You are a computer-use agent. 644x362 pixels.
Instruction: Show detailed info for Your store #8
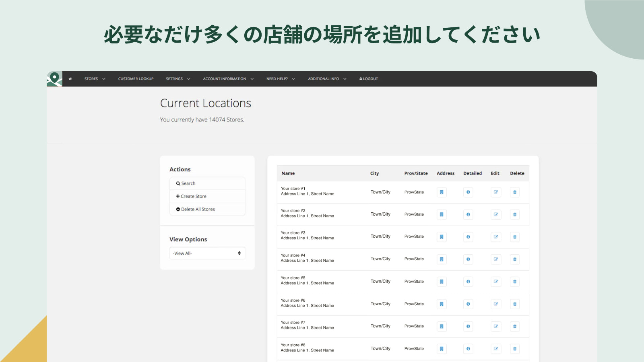click(468, 349)
